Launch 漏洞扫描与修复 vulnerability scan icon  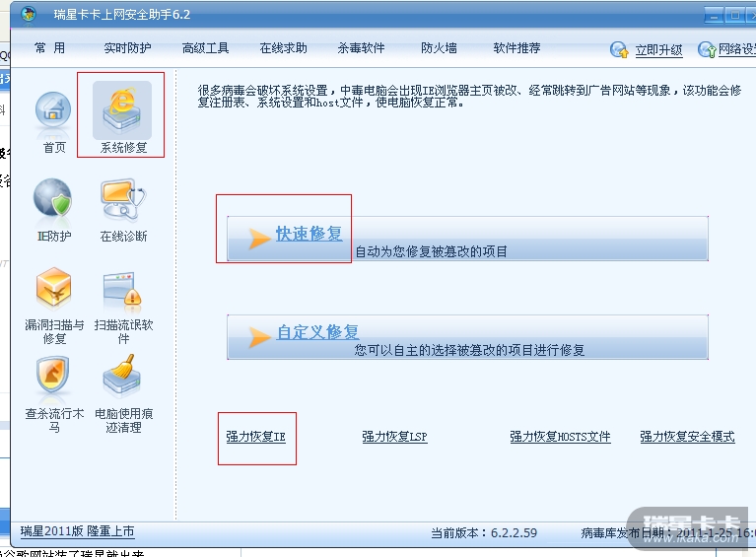click(54, 289)
